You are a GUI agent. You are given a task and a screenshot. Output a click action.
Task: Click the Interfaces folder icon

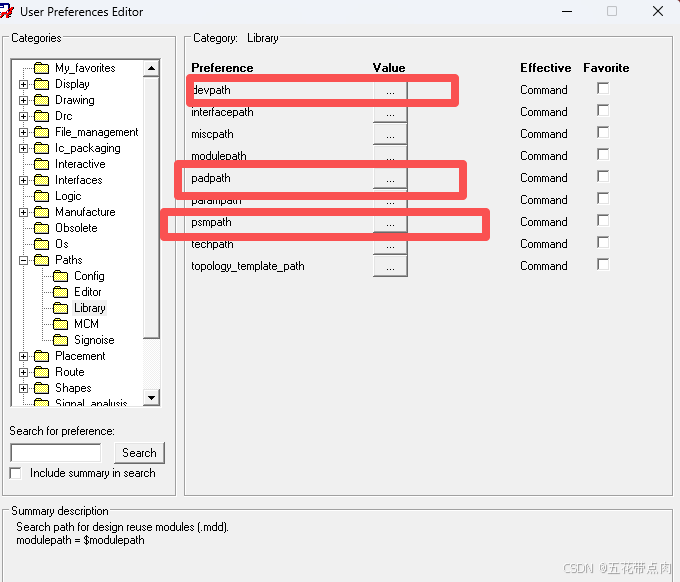click(42, 180)
